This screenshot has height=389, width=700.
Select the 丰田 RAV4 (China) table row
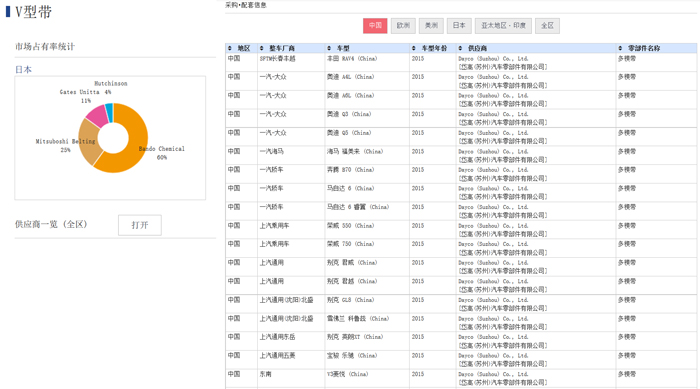pyautogui.click(x=461, y=63)
